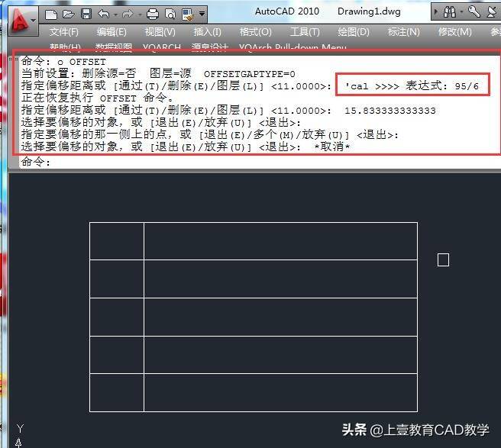
Task: Open the 文件(F) menu
Action: (64, 32)
